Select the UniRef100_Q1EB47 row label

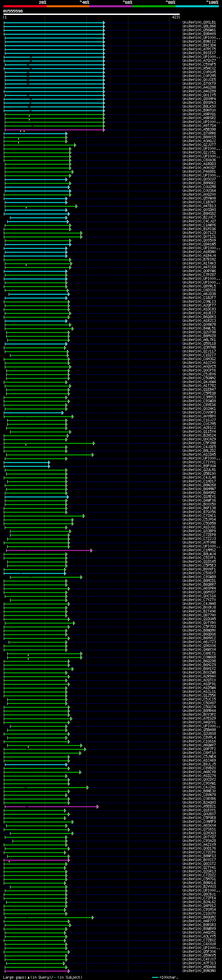coord(199,389)
